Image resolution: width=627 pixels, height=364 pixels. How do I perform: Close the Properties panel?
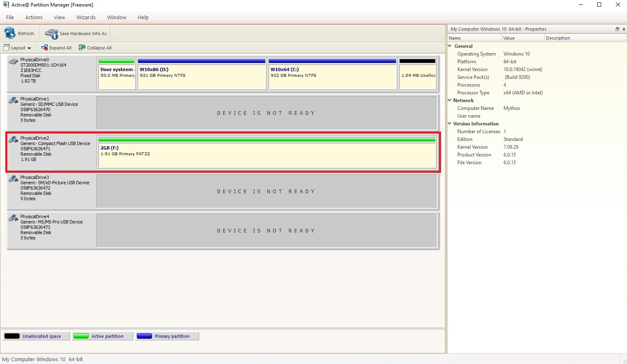pos(624,29)
